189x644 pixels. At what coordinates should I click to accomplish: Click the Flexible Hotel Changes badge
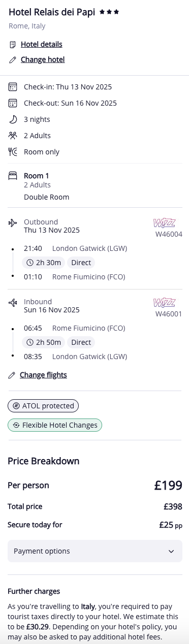55,425
